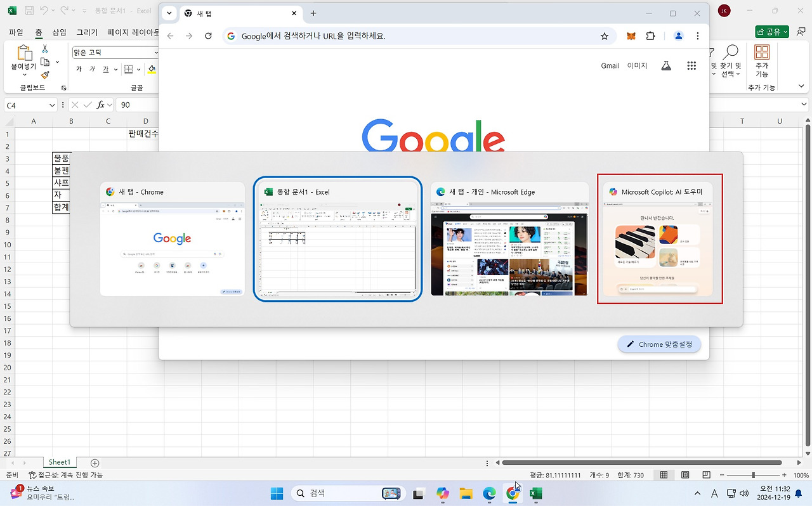Open Chrome's tab search dropdown
Viewport: 812px width, 506px height.
pyautogui.click(x=169, y=13)
